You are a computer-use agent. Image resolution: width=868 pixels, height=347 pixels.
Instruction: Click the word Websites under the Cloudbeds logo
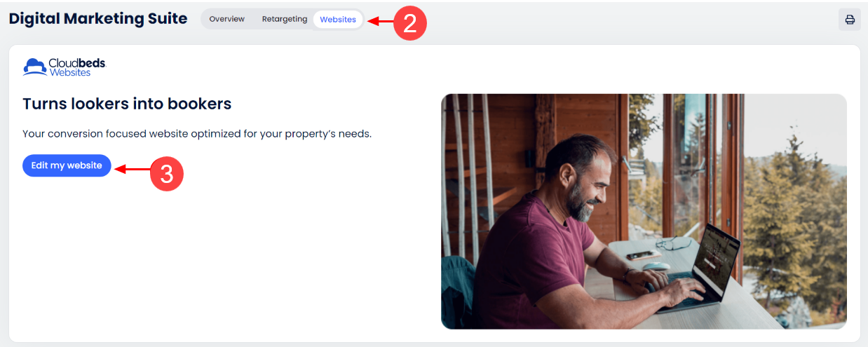(x=69, y=72)
